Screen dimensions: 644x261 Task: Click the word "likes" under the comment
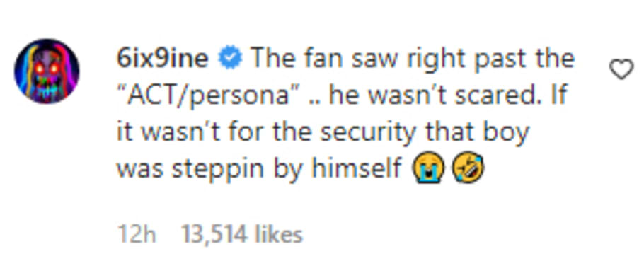point(278,235)
